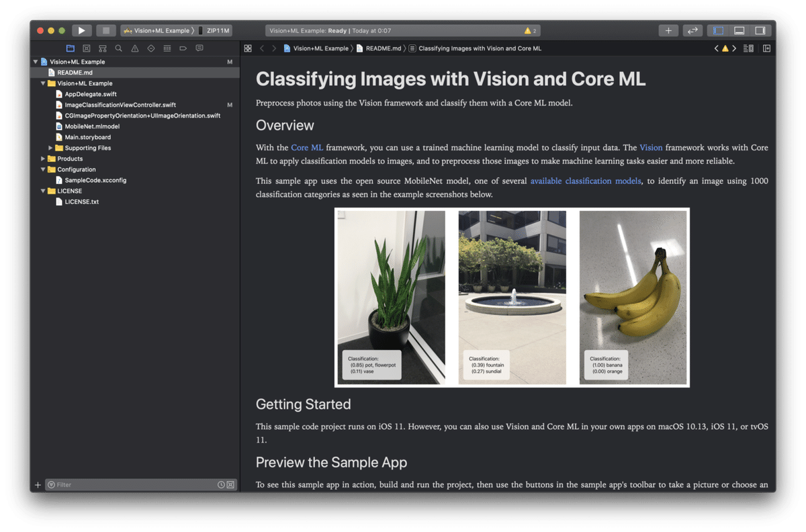Click the banana classification screenshot

633,298
